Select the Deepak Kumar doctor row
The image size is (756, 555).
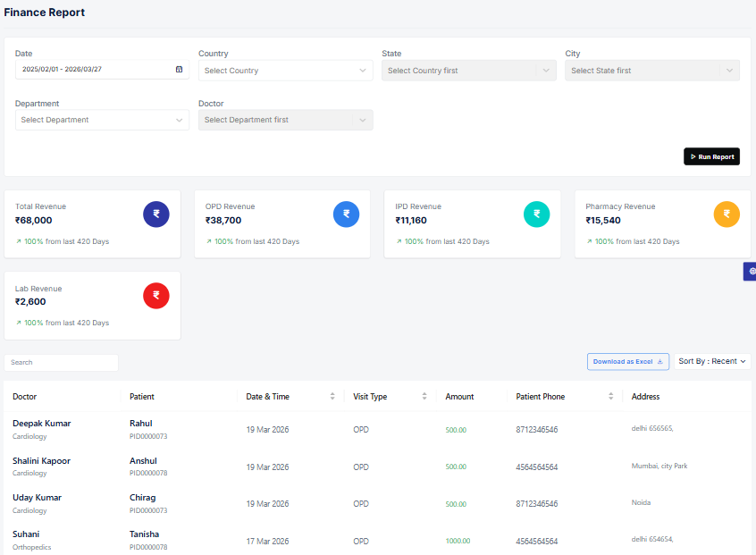42,424
